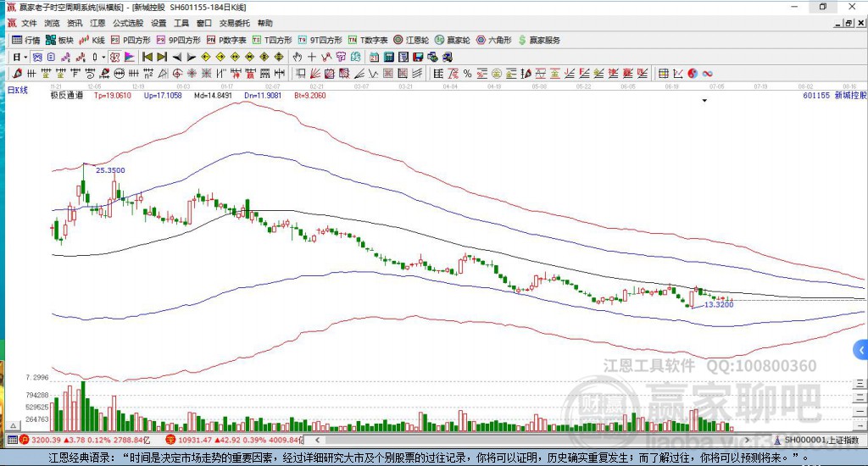The width and height of the screenshot is (868, 466).
Task: Open the P数字表 tool
Action: click(x=226, y=40)
